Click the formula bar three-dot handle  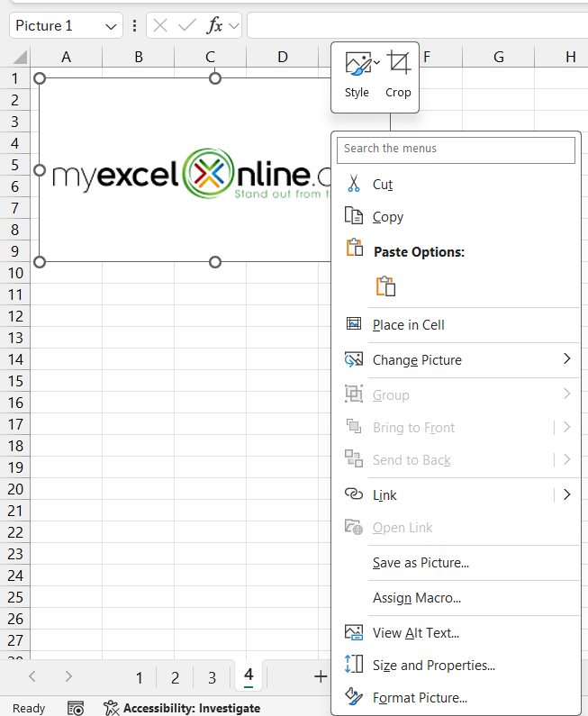pyautogui.click(x=134, y=25)
